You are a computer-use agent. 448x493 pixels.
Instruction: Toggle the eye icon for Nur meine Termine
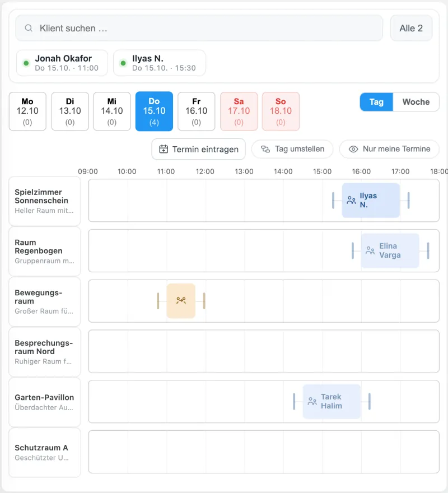[353, 149]
